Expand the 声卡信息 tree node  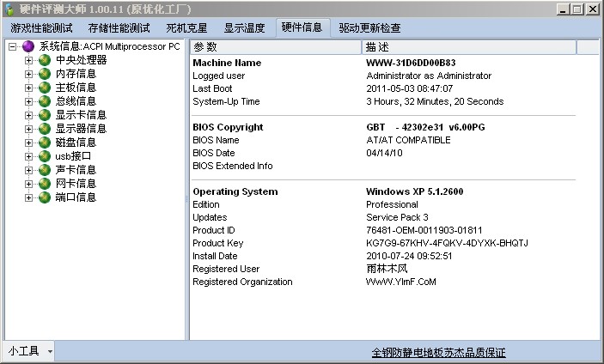pyautogui.click(x=28, y=170)
